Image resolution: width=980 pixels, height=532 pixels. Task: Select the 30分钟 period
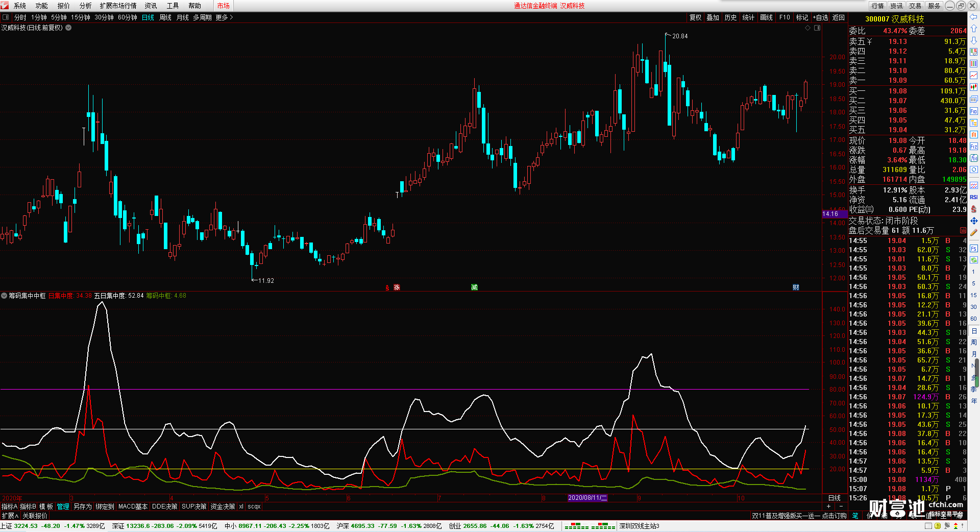[x=104, y=17]
